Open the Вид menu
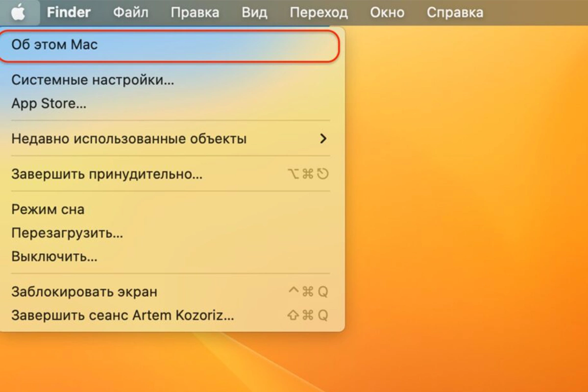This screenshot has width=588, height=392. [x=255, y=12]
